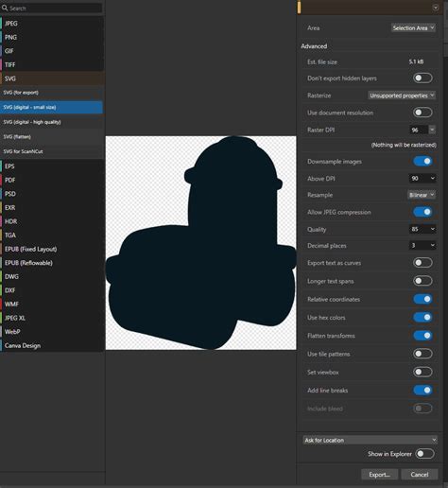Select the DXF format
This screenshot has height=488, width=448.
[x=52, y=290]
